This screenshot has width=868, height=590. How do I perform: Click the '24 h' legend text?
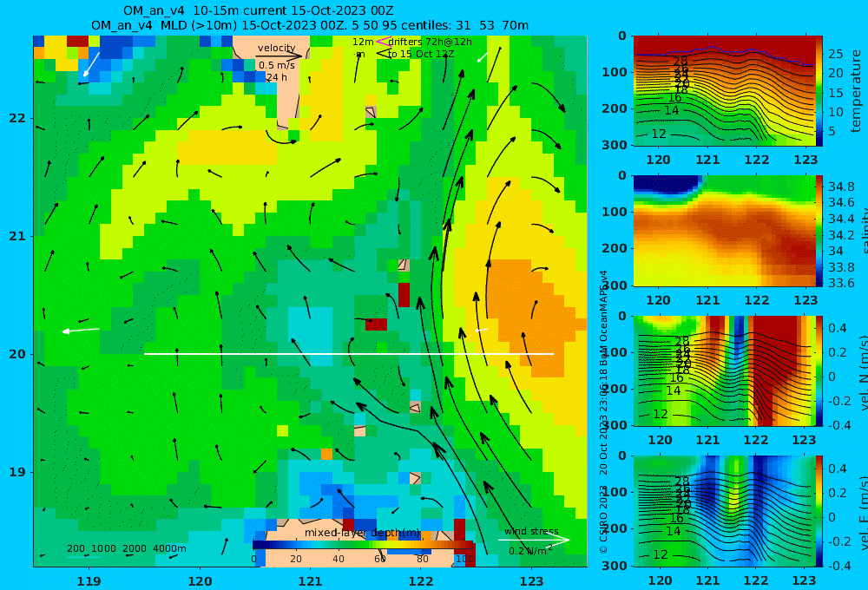click(x=276, y=77)
